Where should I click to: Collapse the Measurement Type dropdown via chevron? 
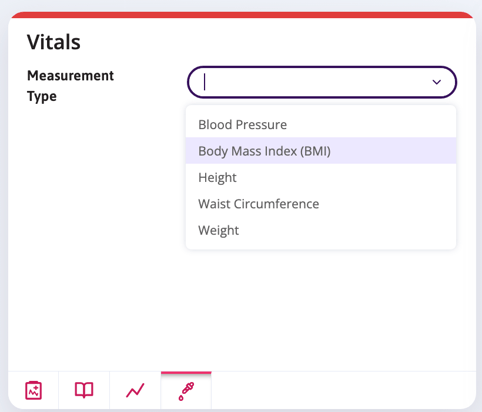tap(437, 82)
